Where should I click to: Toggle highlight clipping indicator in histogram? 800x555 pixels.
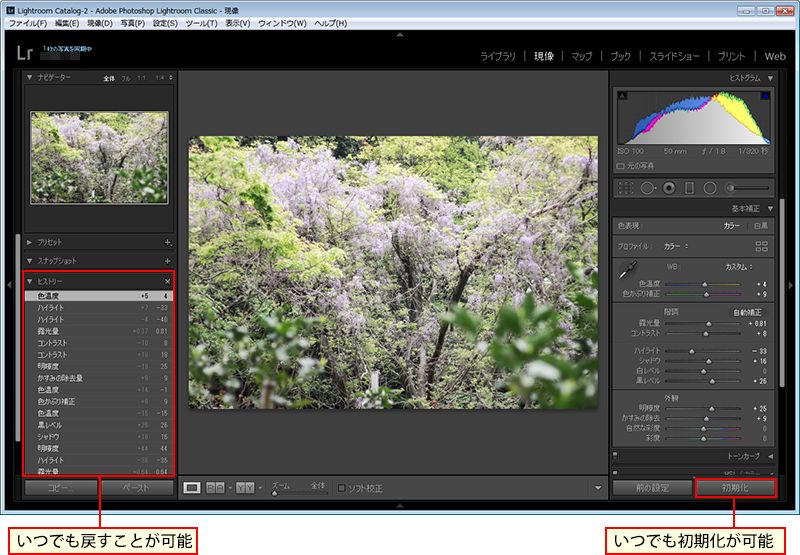[x=765, y=95]
